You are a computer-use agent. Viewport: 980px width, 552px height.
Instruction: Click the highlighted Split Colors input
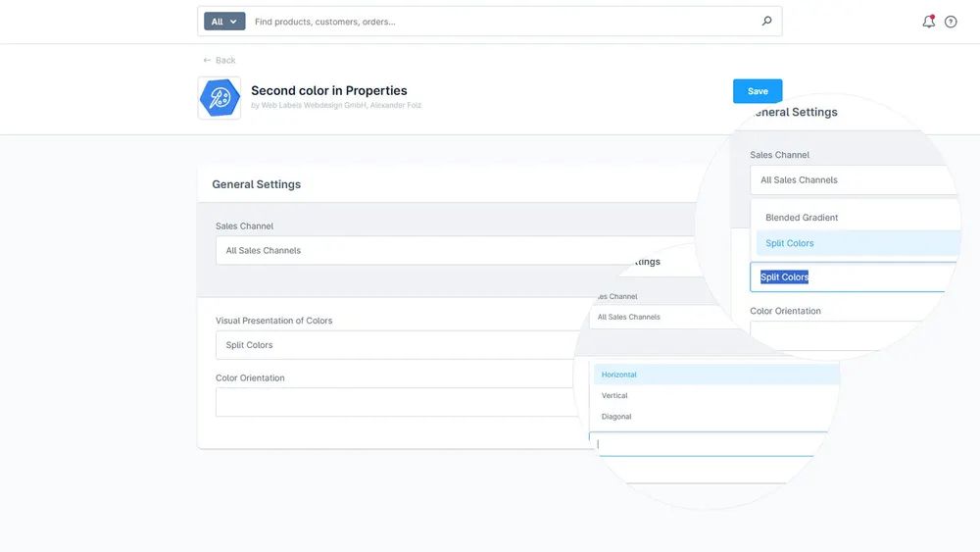pyautogui.click(x=854, y=276)
